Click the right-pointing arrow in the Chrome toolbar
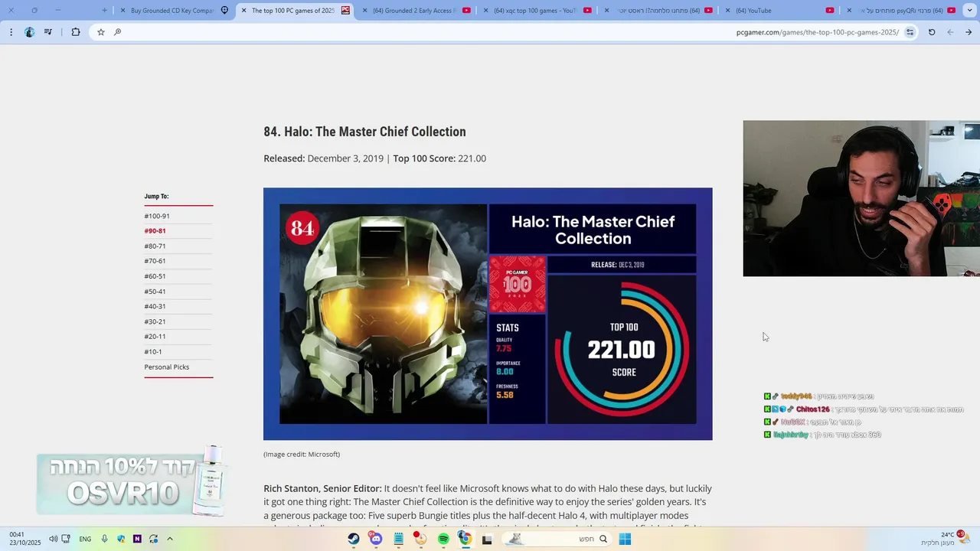The height and width of the screenshot is (551, 980). [969, 32]
